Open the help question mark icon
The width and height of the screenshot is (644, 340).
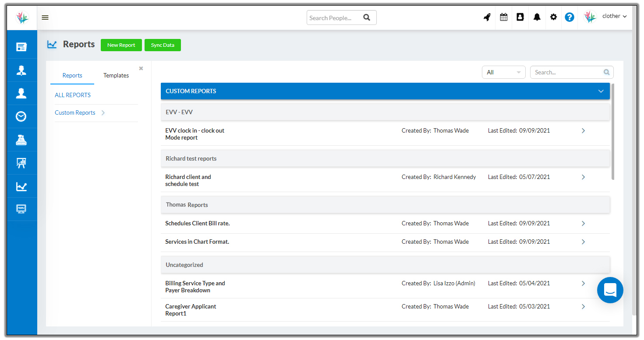pyautogui.click(x=569, y=16)
